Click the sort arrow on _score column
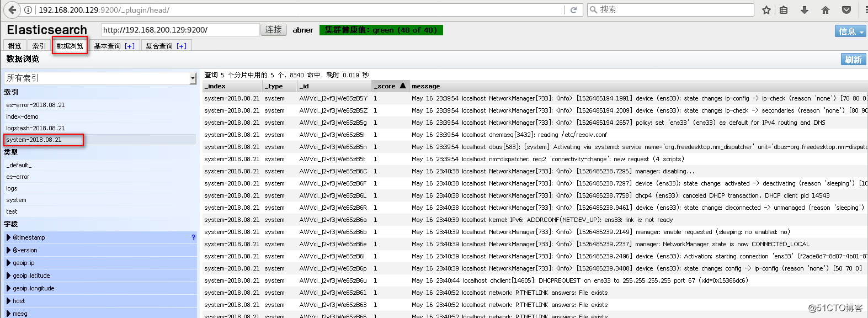 click(x=403, y=86)
